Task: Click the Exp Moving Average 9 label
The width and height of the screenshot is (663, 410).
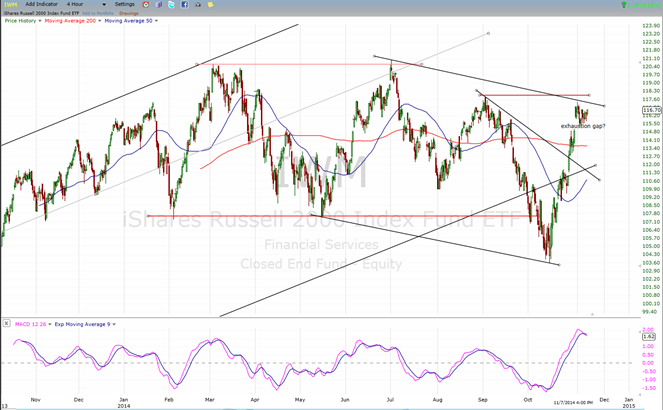Action: (x=82, y=324)
